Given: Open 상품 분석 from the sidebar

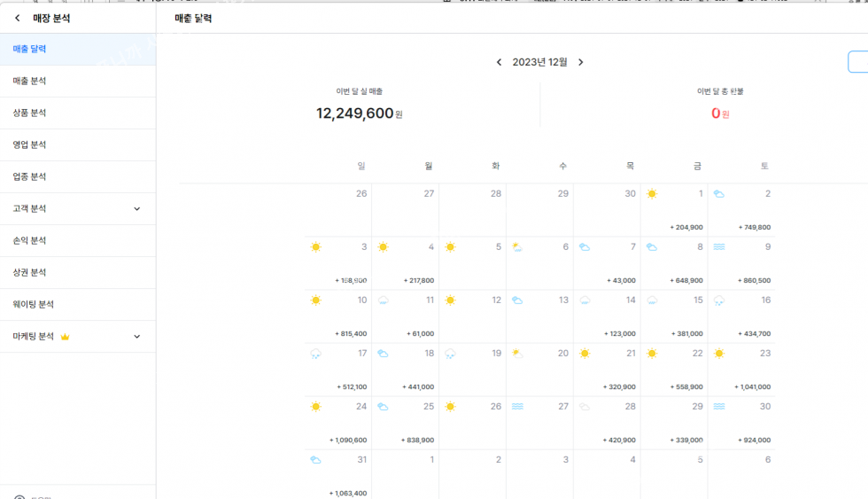Looking at the screenshot, I should (x=29, y=113).
